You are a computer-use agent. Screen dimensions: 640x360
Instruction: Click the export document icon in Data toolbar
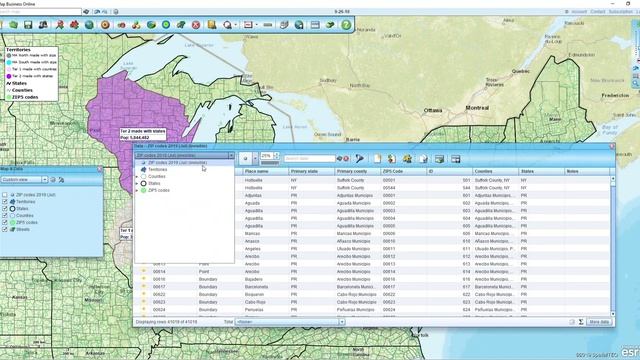point(424,158)
